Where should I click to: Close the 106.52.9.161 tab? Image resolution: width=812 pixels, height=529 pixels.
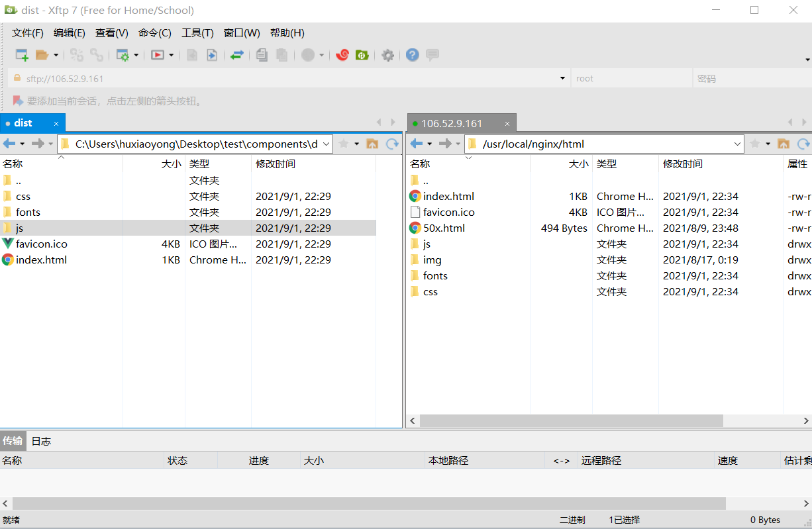(x=507, y=123)
